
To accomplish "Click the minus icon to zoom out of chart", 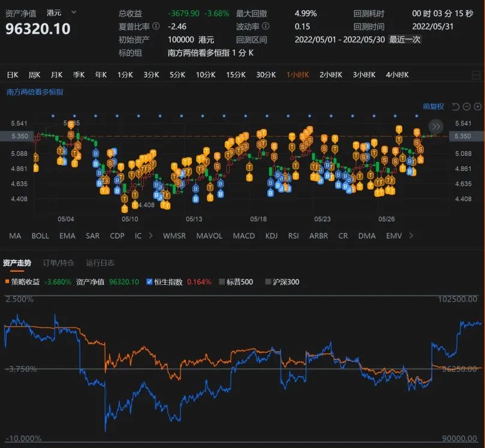I will [x=466, y=106].
